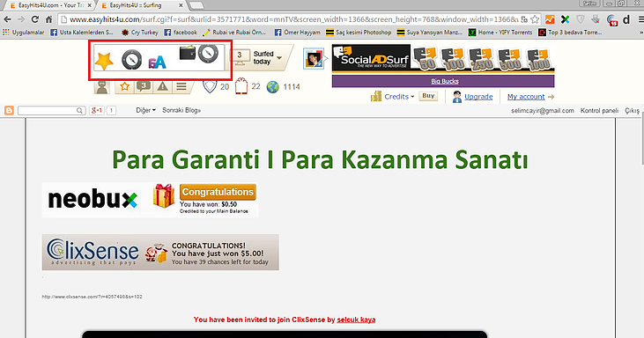Click the globe icon next to 1114
Viewport: 644px width, 338px height.
(273, 87)
